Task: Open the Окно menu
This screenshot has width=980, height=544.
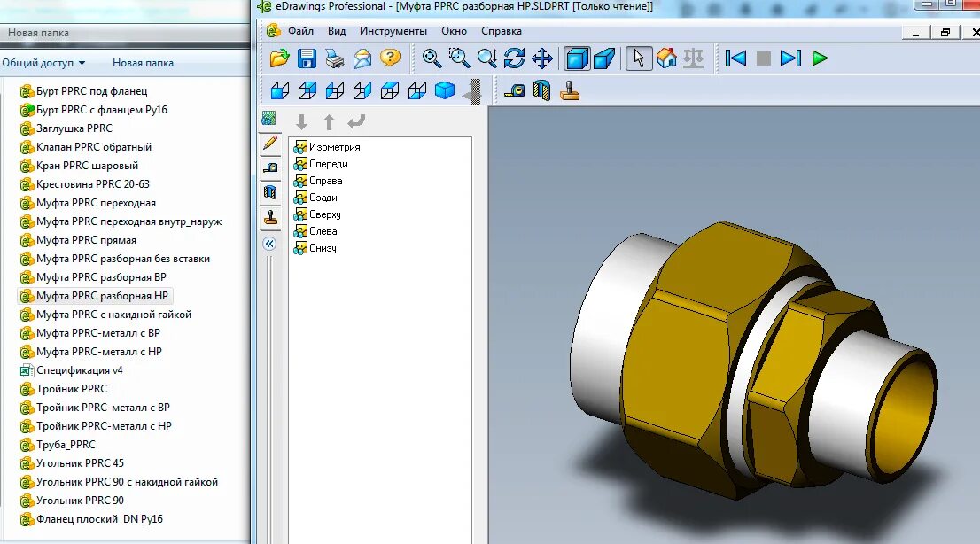Action: tap(454, 31)
